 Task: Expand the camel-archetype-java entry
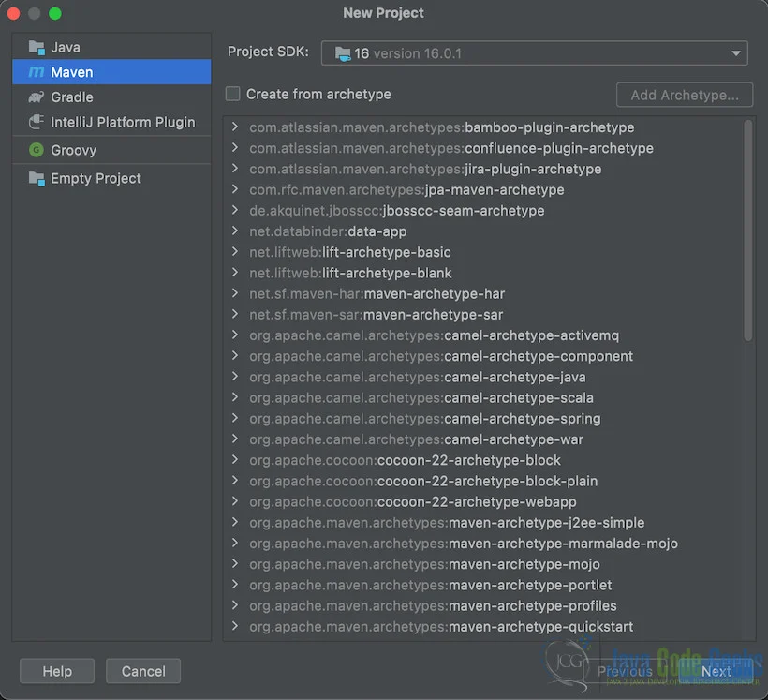click(x=235, y=377)
